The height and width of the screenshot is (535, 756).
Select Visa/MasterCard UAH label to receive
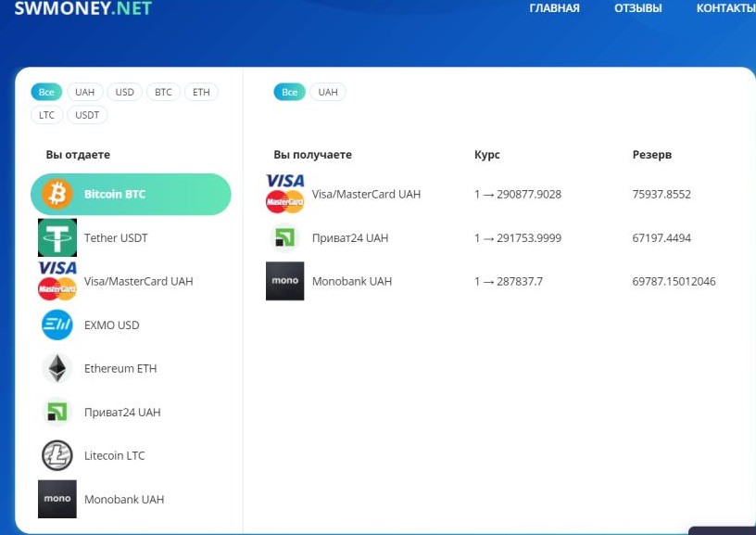pyautogui.click(x=367, y=194)
